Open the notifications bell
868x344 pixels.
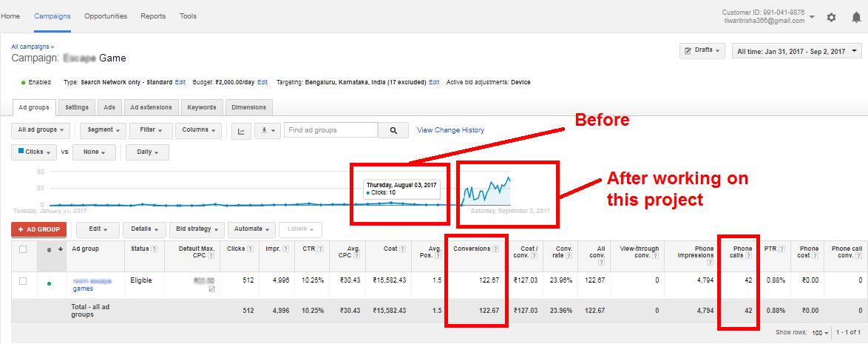pos(855,17)
